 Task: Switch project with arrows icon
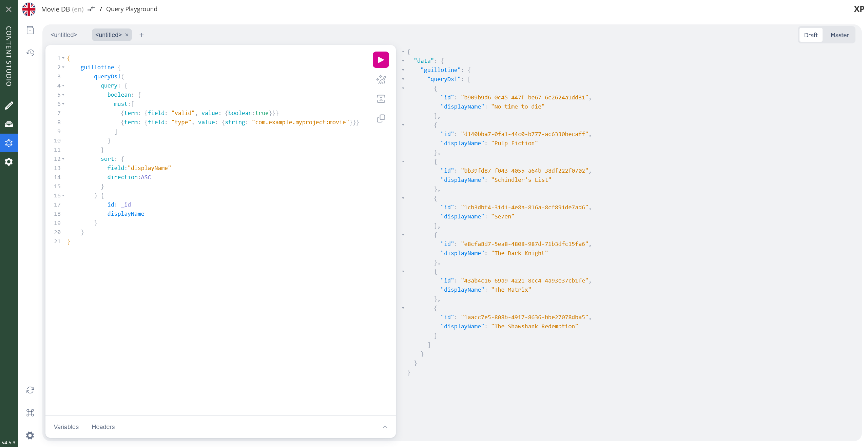(x=91, y=9)
